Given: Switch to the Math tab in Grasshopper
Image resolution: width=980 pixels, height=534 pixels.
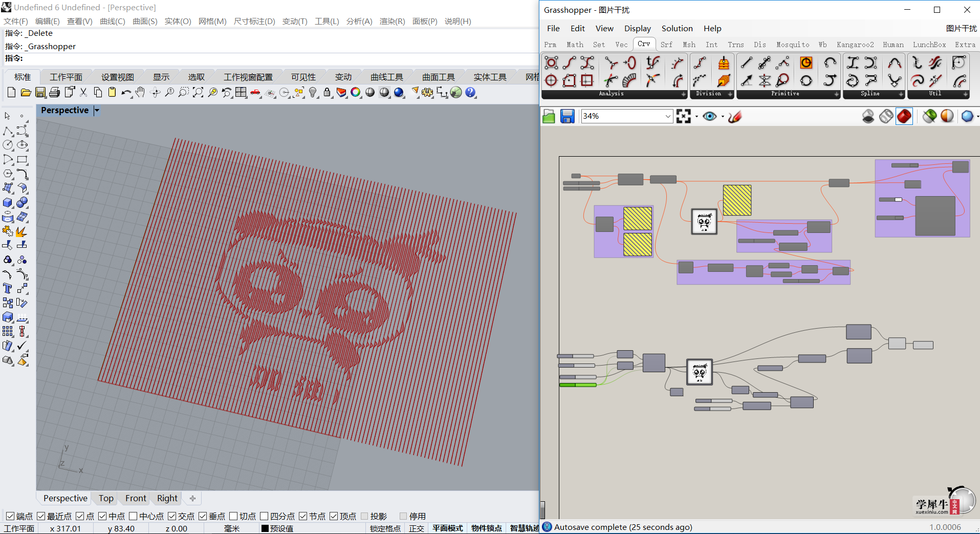Looking at the screenshot, I should (x=575, y=45).
